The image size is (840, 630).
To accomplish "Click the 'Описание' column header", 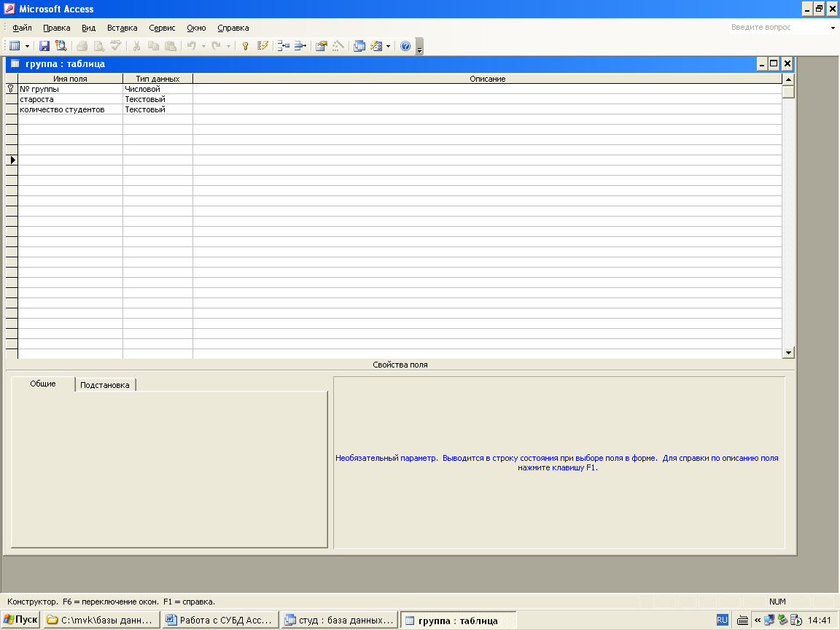I will (488, 79).
